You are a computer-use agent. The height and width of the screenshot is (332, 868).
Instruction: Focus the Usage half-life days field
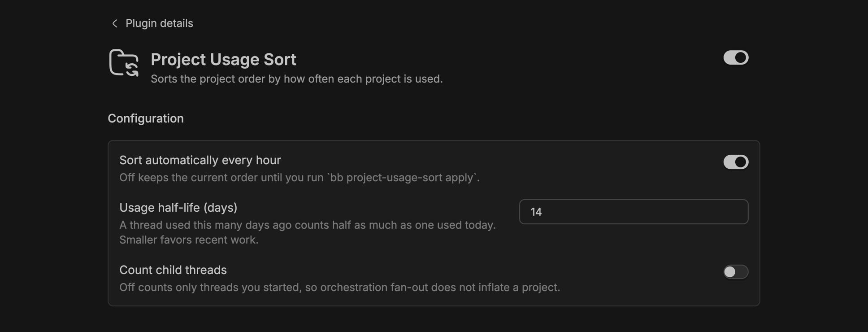click(x=634, y=212)
